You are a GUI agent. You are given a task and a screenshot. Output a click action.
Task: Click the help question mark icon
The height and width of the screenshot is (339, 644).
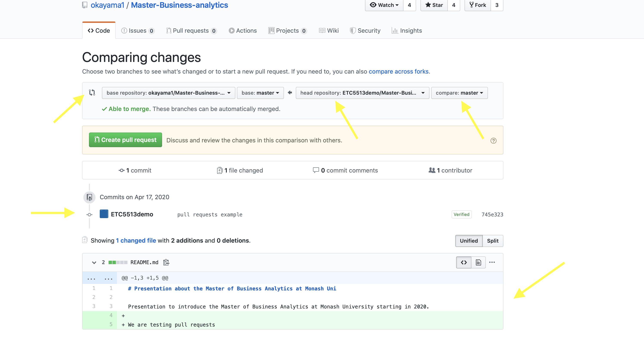point(493,141)
